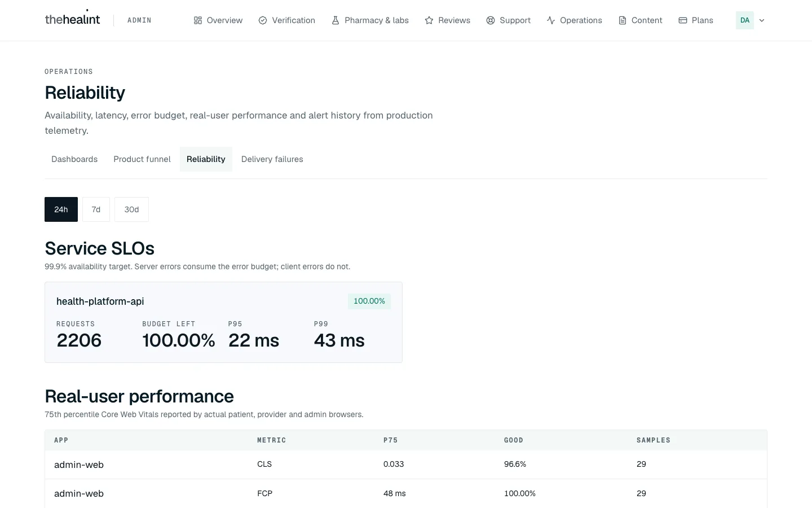Open the Operations nav item

[575, 20]
